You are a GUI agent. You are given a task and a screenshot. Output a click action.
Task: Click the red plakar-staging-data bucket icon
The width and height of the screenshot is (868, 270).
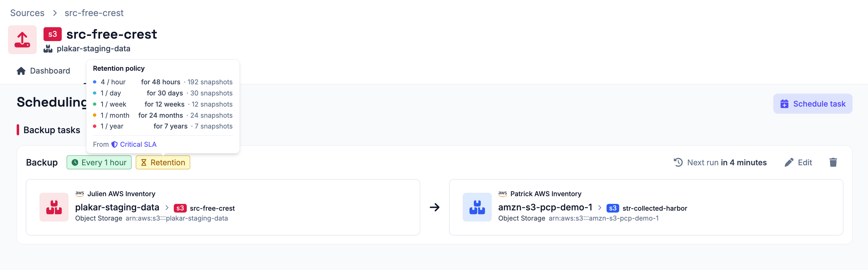click(x=54, y=207)
